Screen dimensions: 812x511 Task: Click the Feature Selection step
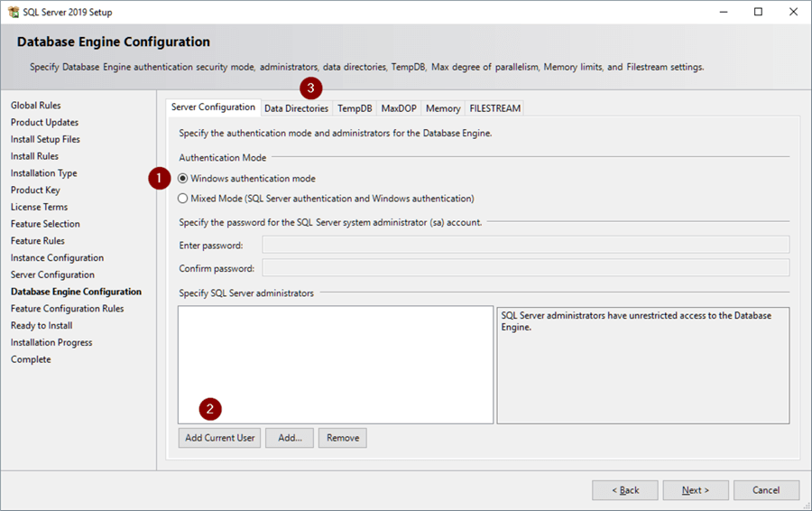[45, 224]
